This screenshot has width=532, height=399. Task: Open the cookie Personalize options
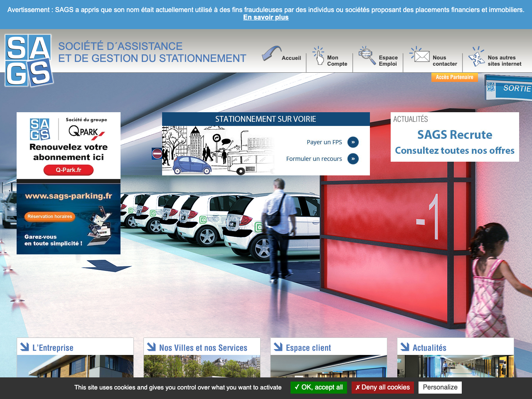click(x=440, y=387)
